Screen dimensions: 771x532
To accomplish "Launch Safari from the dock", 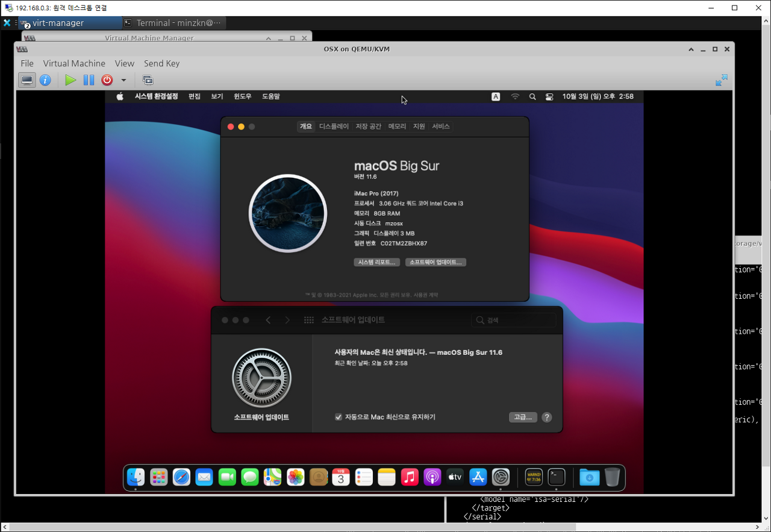I will (181, 477).
